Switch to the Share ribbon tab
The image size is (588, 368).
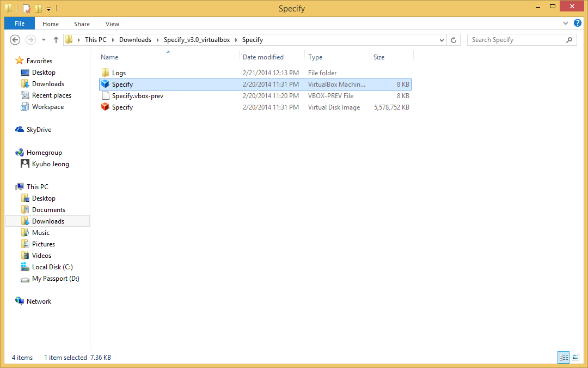(82, 23)
